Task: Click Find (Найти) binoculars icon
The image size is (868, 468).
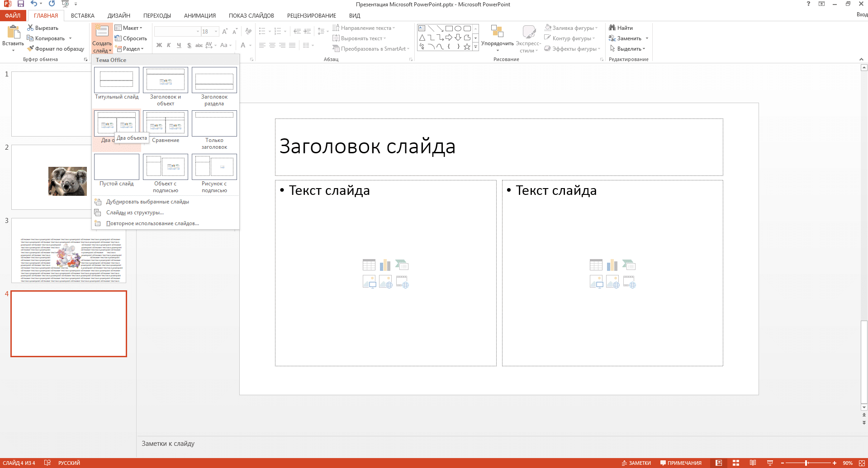Action: tap(612, 28)
